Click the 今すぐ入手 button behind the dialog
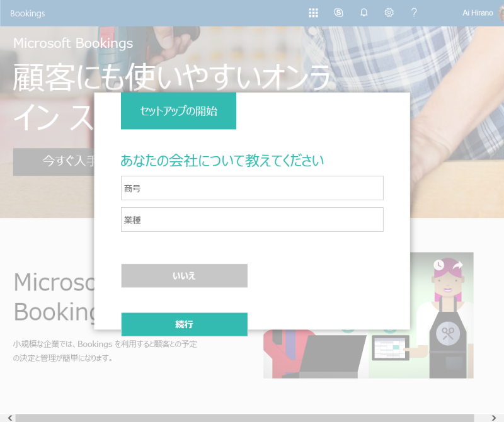504x422 pixels. click(x=54, y=162)
